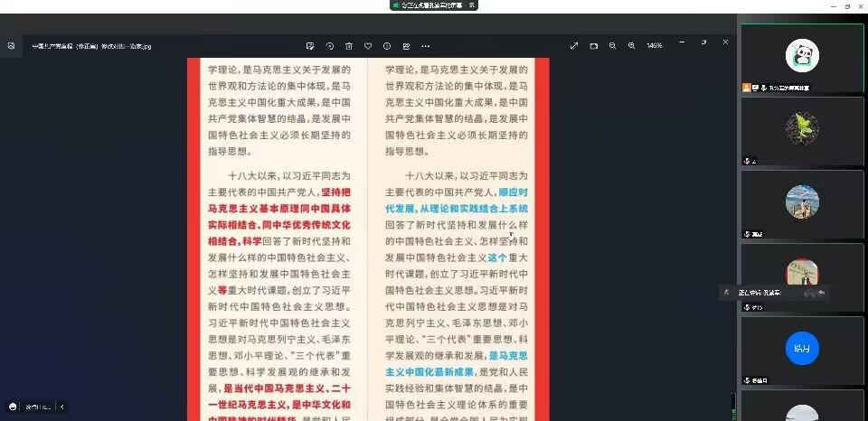
Task: Toggle the filmstrip icon left of the filename
Action: pos(11,46)
